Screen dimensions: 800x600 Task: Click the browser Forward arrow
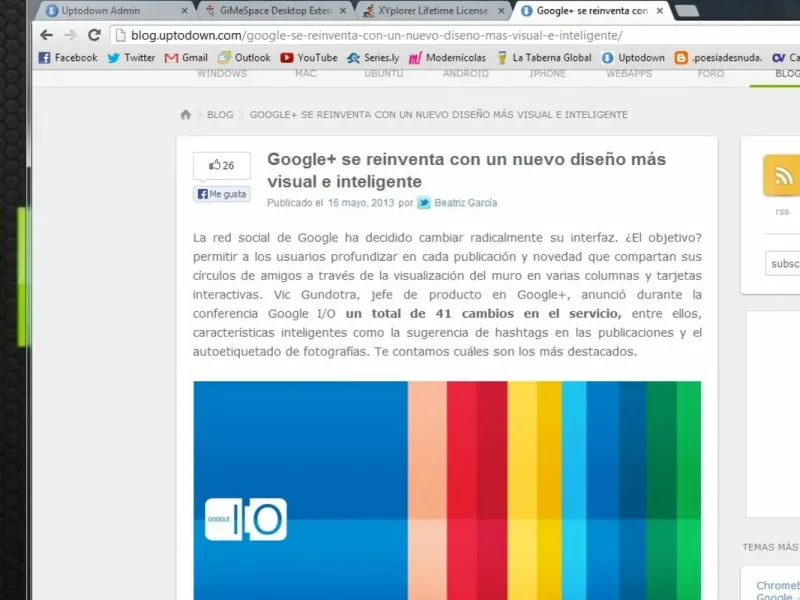click(70, 35)
